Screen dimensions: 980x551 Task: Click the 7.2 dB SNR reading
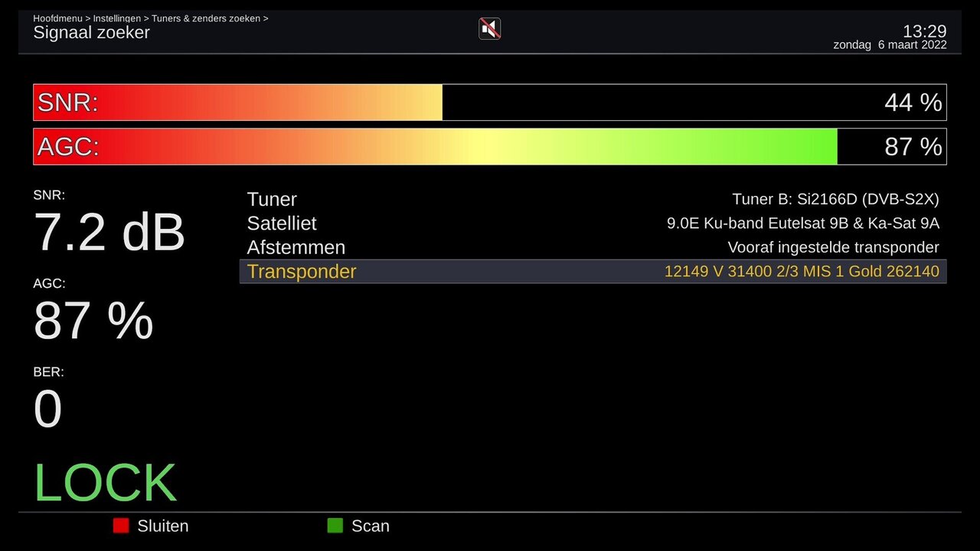(109, 233)
